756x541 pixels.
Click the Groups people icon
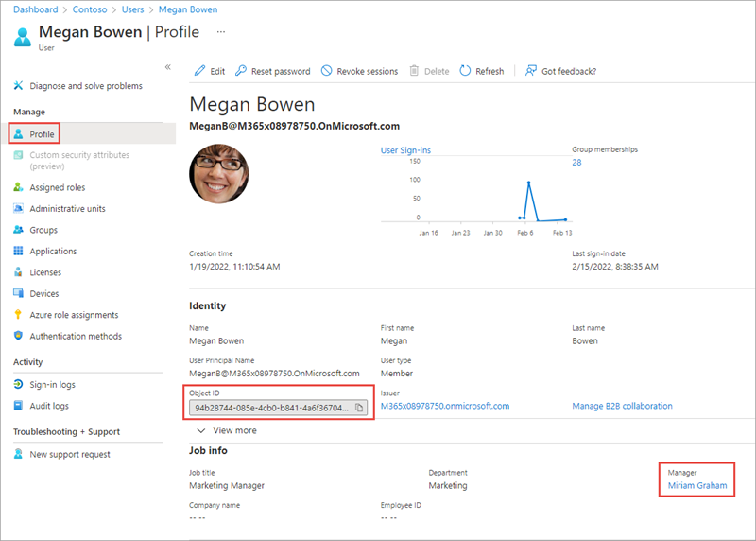click(18, 229)
